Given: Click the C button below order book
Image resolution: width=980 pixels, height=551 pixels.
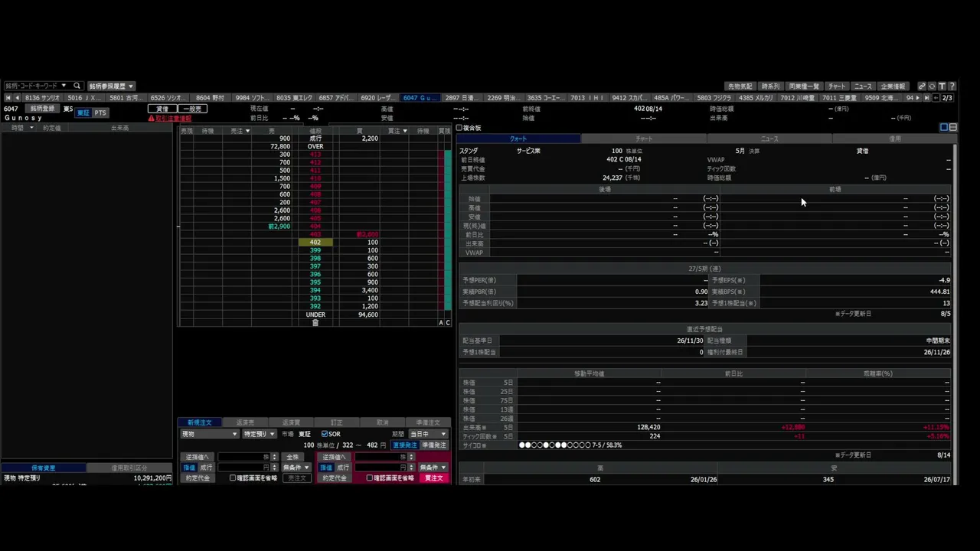Looking at the screenshot, I should click(x=448, y=323).
